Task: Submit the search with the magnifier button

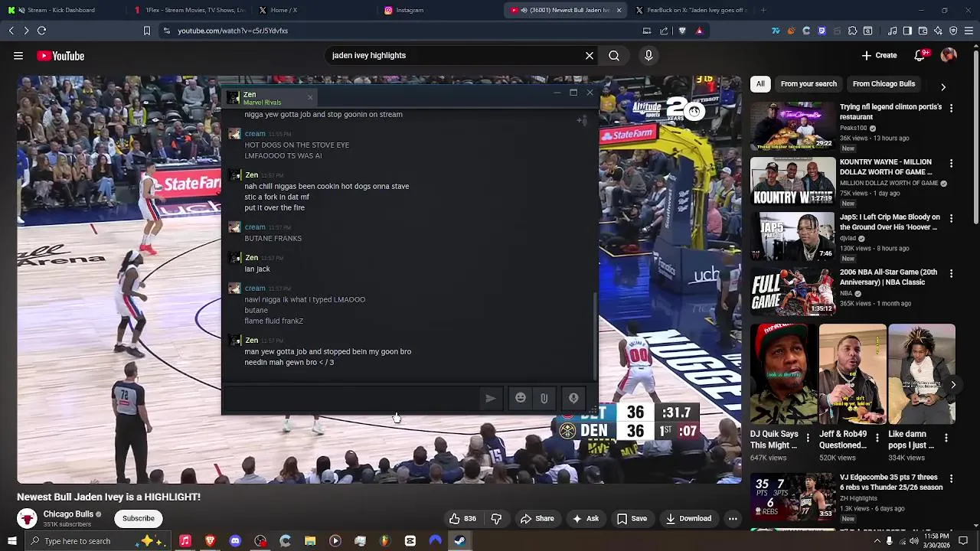Action: click(x=614, y=56)
